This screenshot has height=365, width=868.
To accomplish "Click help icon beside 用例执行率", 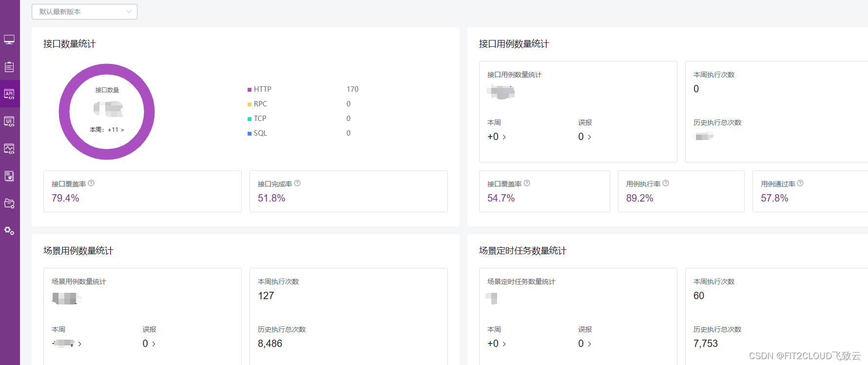I will coord(666,183).
